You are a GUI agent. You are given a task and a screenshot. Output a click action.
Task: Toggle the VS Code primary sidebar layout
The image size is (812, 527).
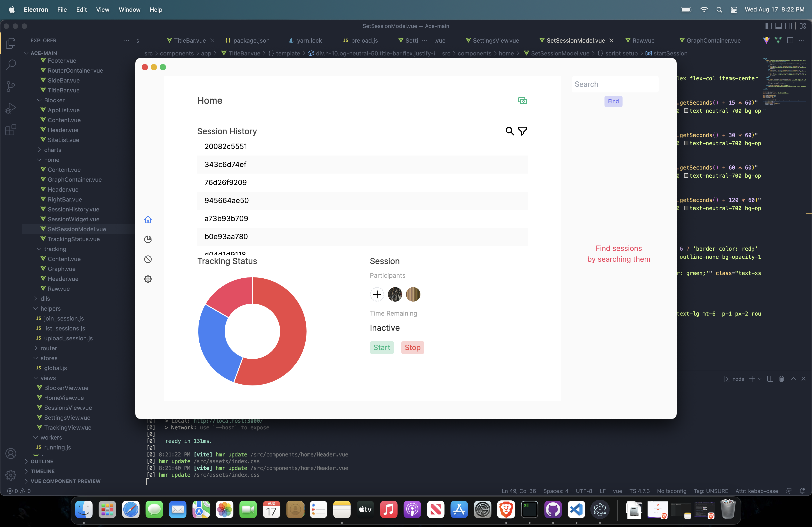769,26
